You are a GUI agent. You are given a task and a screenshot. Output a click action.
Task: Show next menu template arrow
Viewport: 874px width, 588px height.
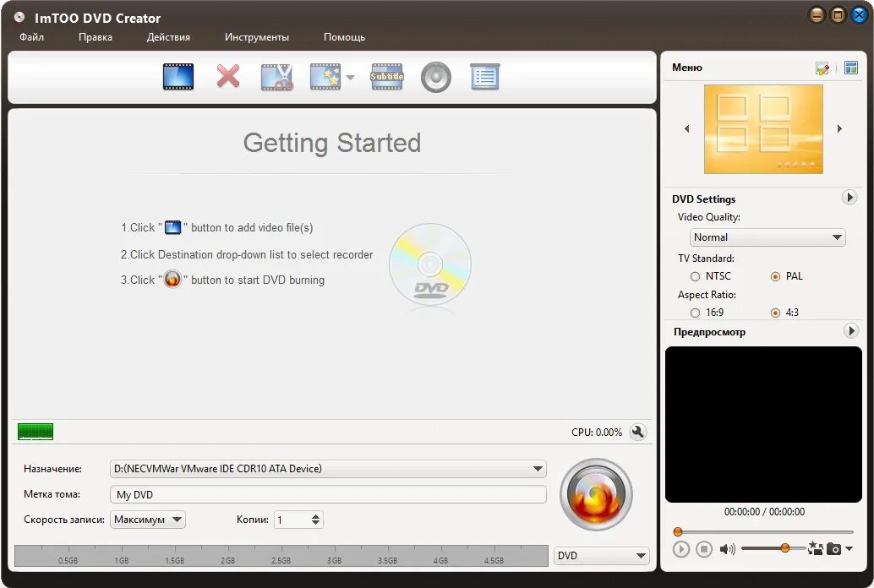[839, 128]
